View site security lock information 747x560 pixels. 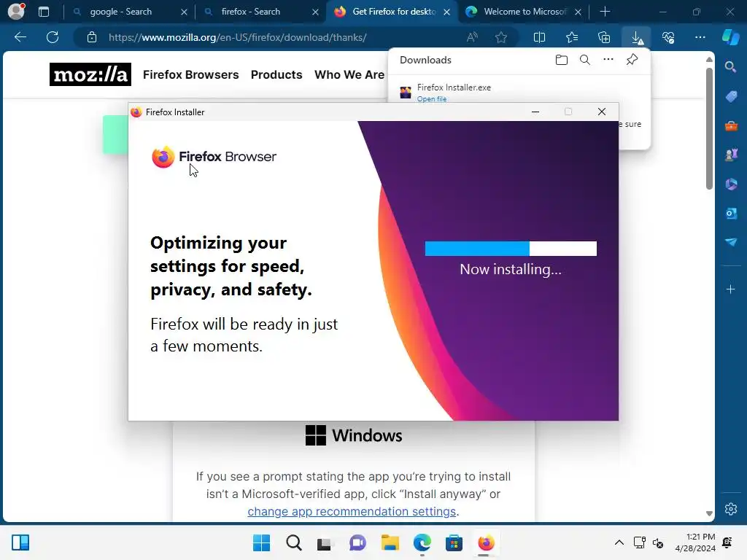[92, 37]
